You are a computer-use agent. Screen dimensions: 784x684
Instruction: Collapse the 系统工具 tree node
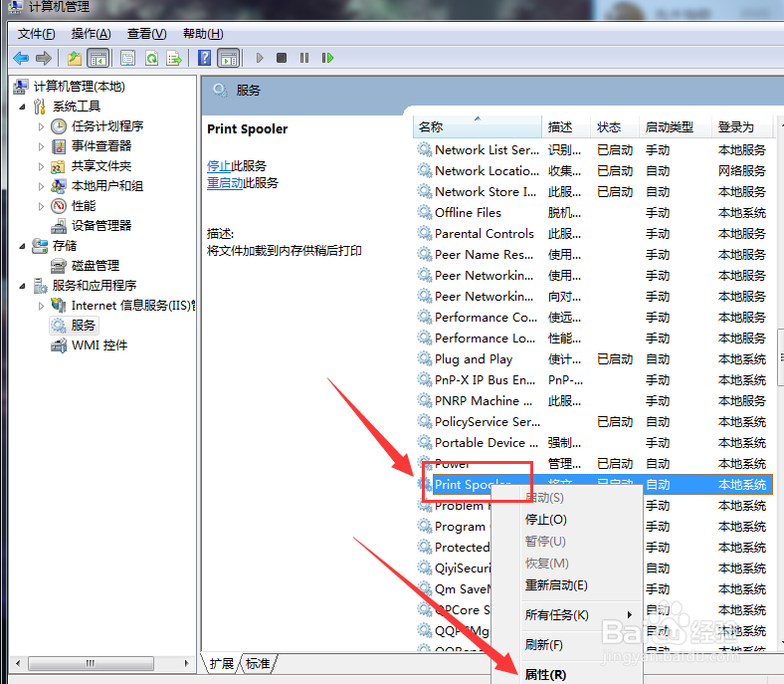(x=23, y=107)
